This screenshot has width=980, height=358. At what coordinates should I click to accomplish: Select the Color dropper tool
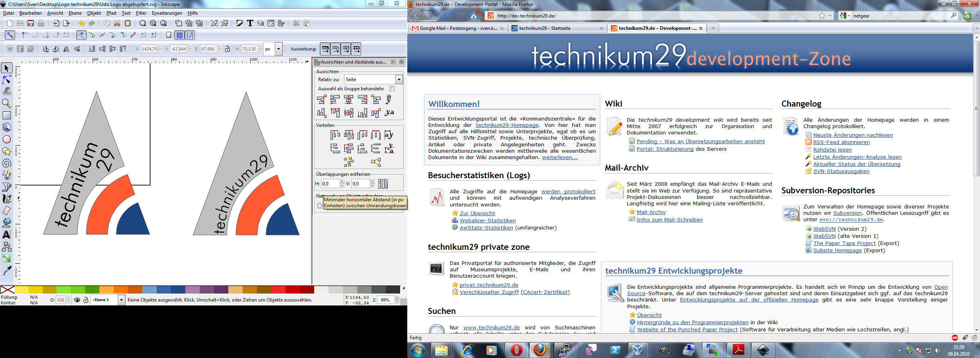pyautogui.click(x=7, y=270)
